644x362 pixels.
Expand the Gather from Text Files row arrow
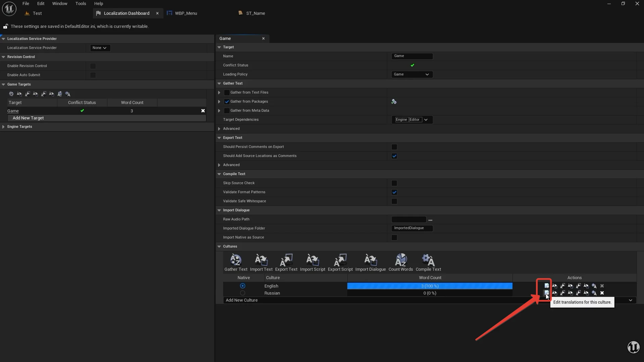pyautogui.click(x=219, y=93)
